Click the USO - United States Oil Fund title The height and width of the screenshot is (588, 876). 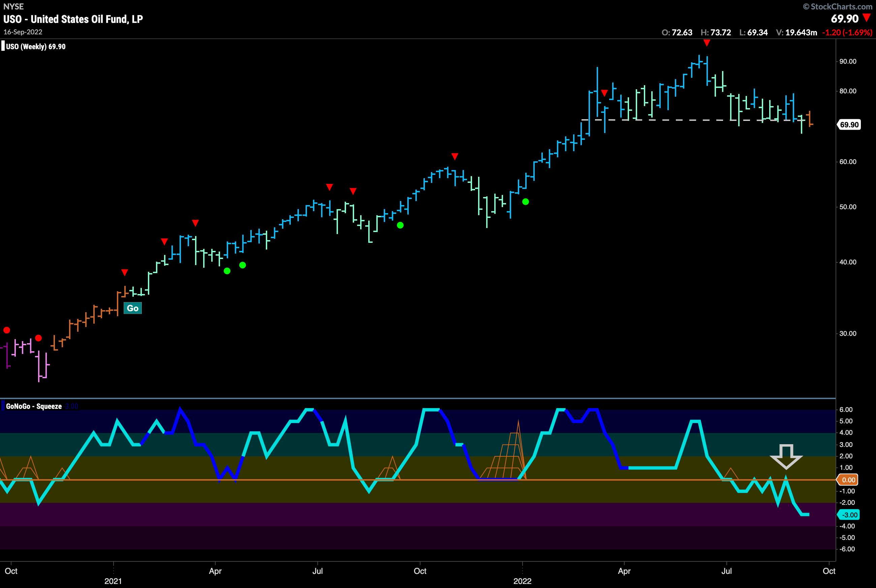[73, 19]
